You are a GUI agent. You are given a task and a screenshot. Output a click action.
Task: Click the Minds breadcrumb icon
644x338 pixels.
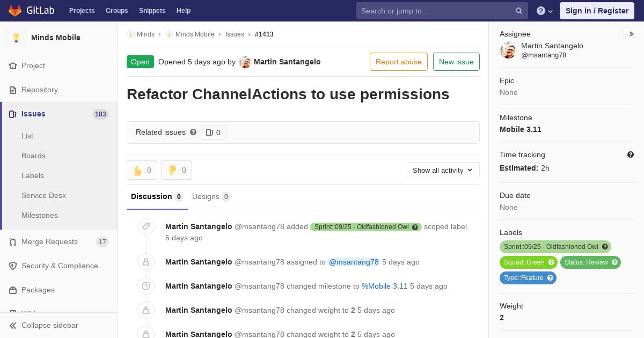130,34
